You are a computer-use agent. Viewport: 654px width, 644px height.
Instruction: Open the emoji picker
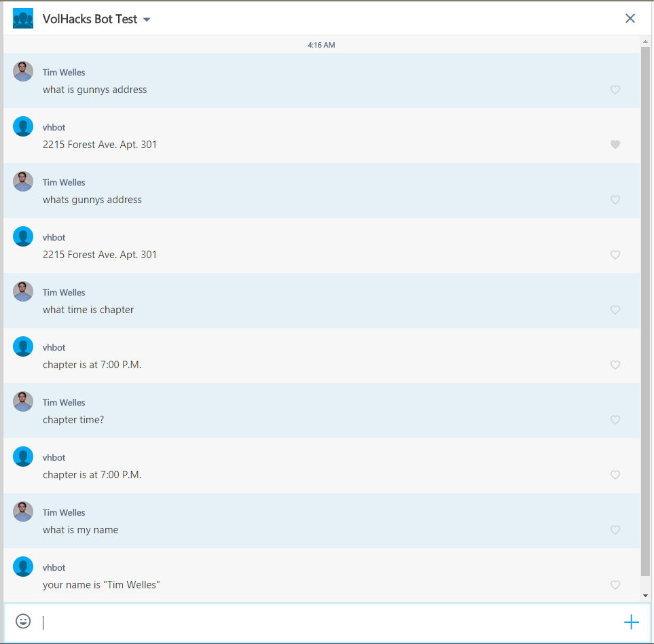coord(22,621)
